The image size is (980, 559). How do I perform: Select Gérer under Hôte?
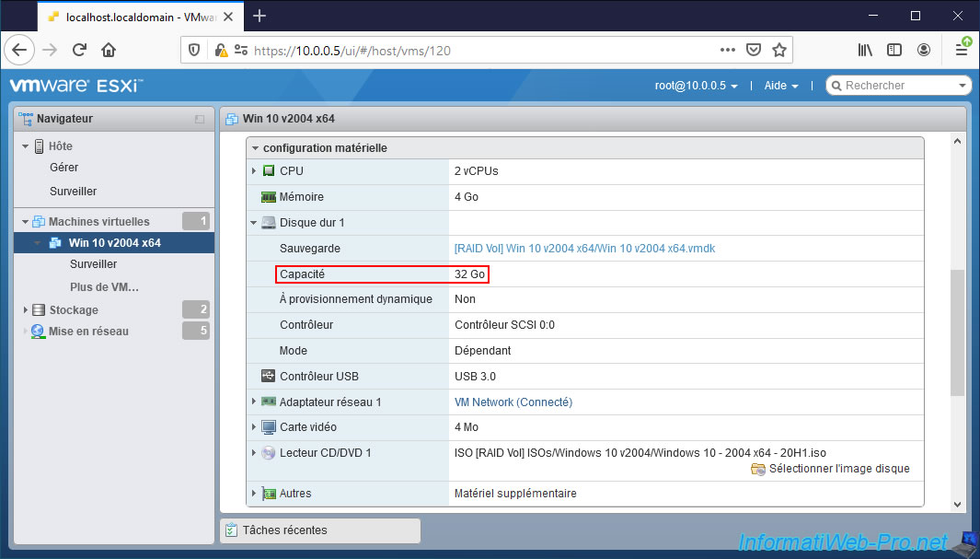pyautogui.click(x=64, y=168)
